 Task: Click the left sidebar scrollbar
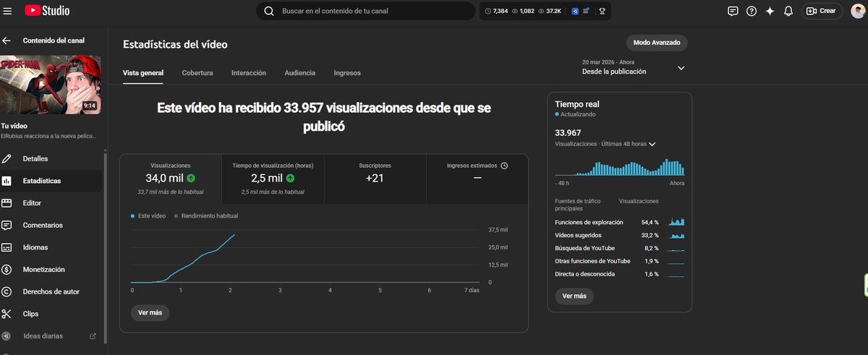click(x=105, y=248)
